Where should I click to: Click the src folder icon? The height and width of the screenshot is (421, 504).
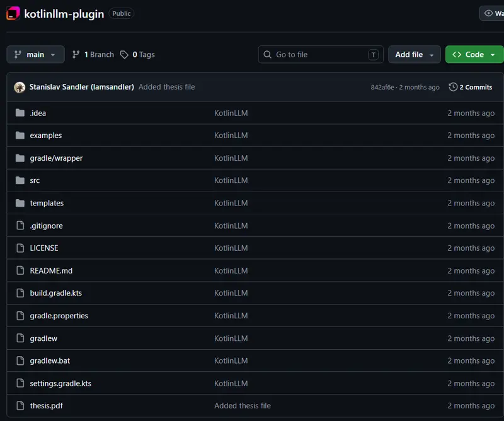tap(20, 180)
